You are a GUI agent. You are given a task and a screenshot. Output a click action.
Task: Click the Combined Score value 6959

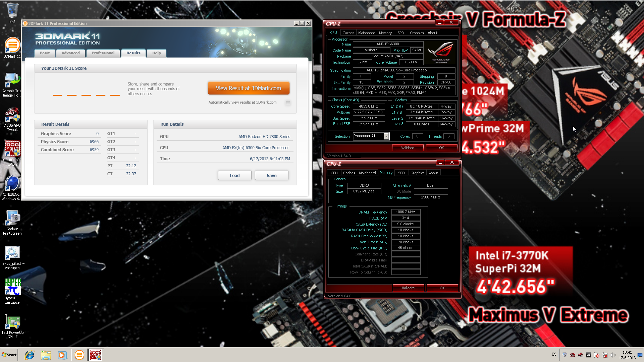[x=94, y=150]
